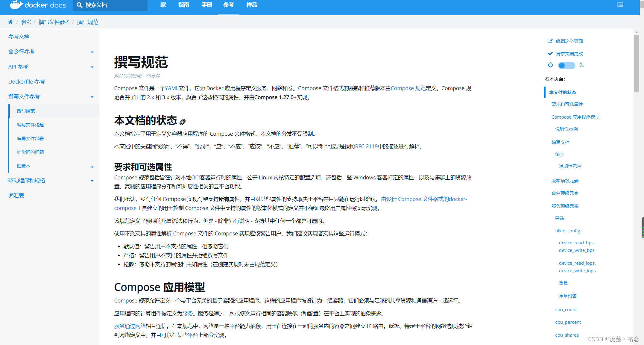Open 经常问的问题 sidebar item

[30, 152]
